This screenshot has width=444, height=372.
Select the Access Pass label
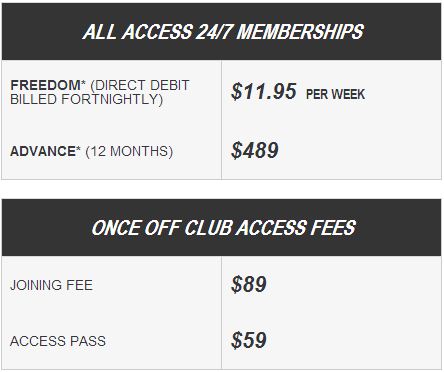(x=58, y=341)
